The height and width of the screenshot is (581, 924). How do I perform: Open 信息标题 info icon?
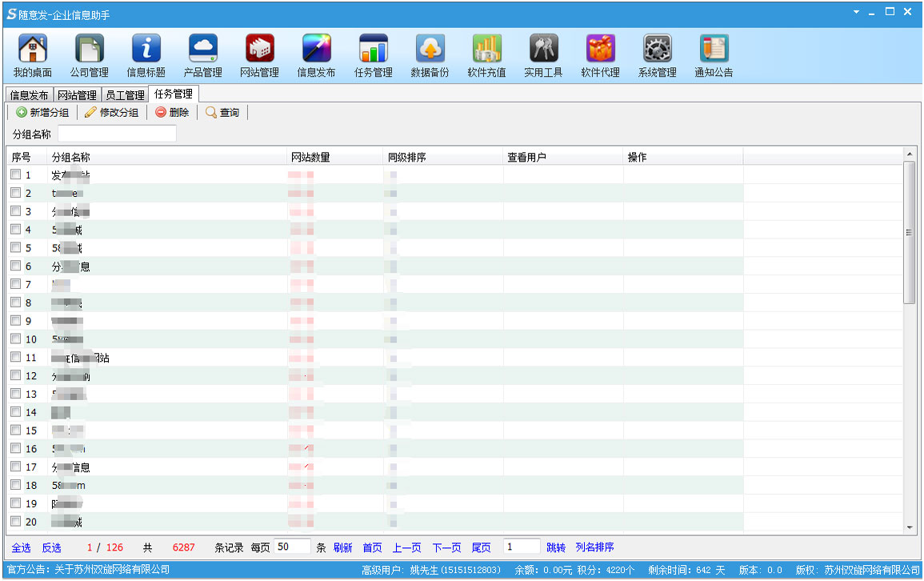146,50
